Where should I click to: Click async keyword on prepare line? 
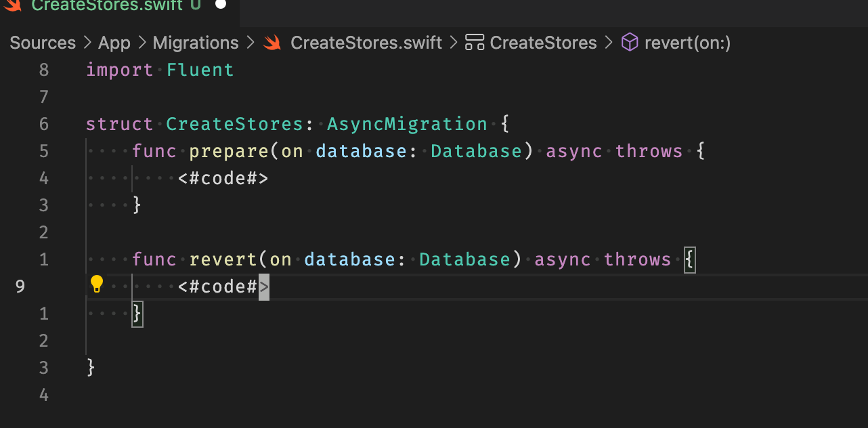tap(574, 151)
